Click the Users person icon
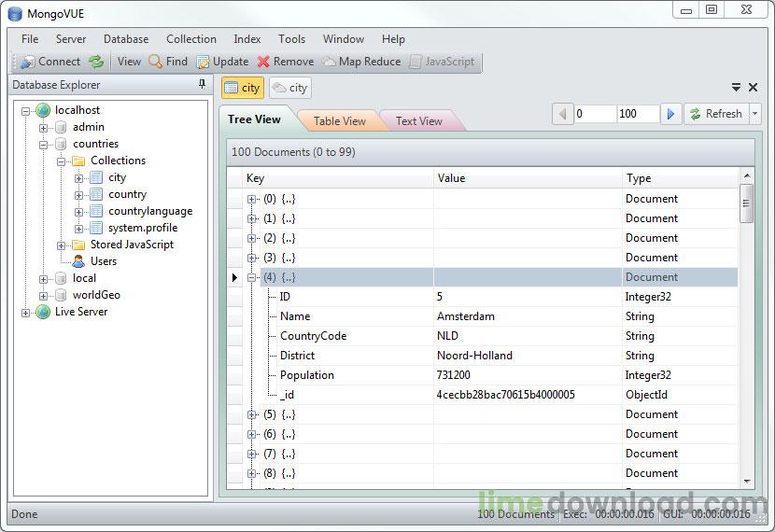 [78, 261]
